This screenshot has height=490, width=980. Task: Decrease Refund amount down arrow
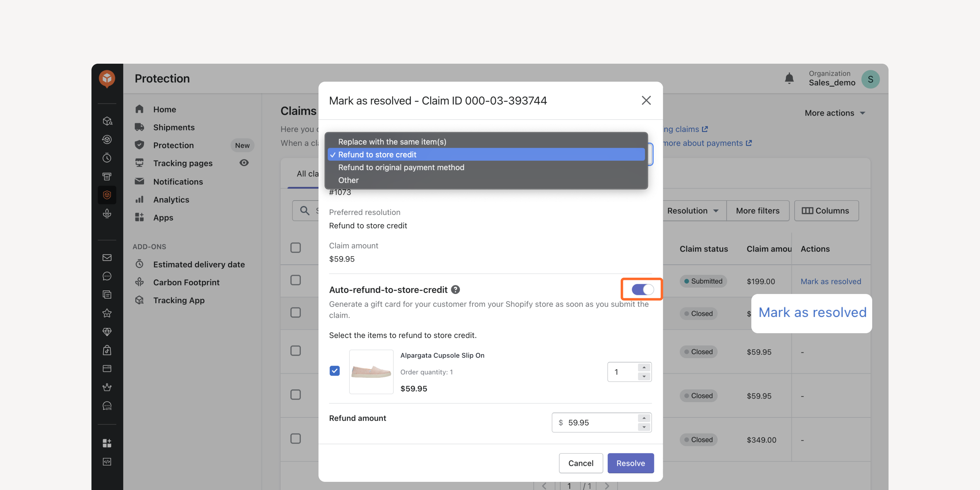(644, 427)
